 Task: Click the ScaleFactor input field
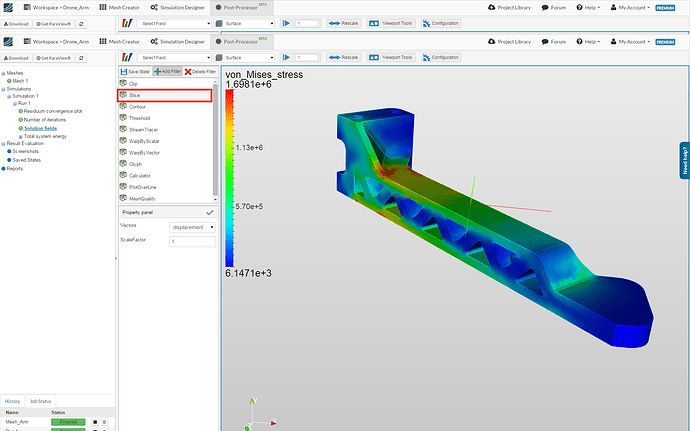pyautogui.click(x=190, y=241)
